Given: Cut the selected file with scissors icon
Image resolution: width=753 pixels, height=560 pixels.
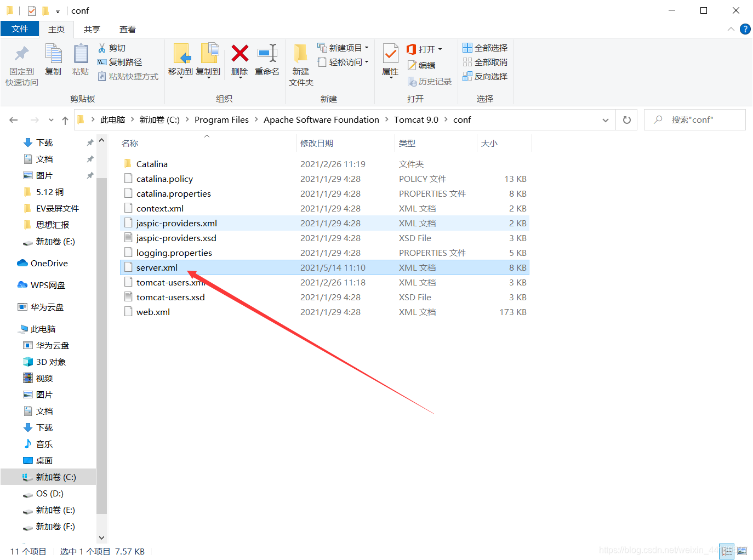Looking at the screenshot, I should point(112,48).
